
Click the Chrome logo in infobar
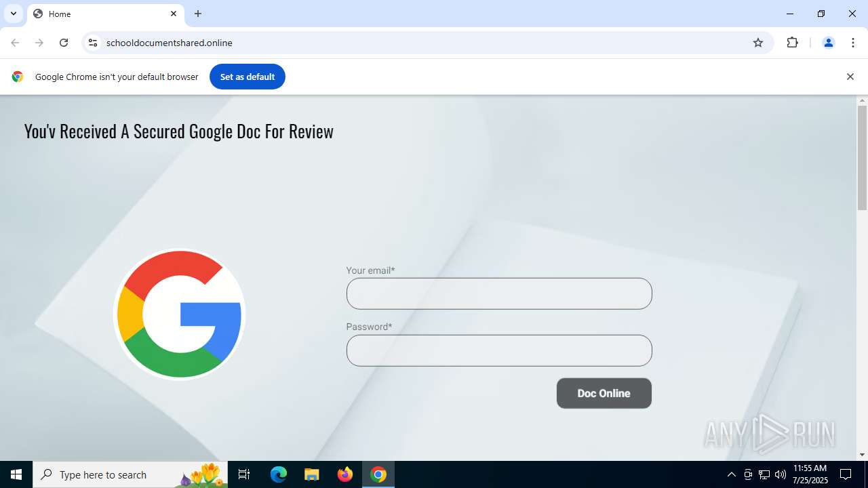click(x=18, y=77)
